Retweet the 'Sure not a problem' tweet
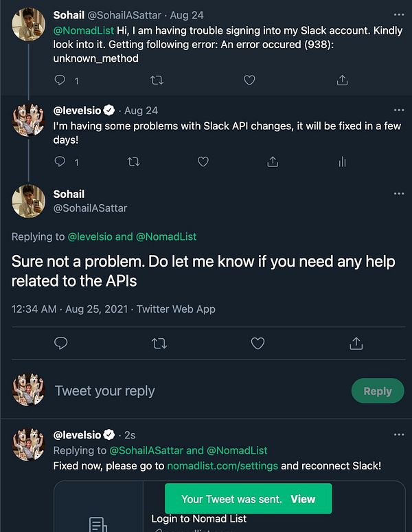This screenshot has height=532, width=412. tap(159, 343)
